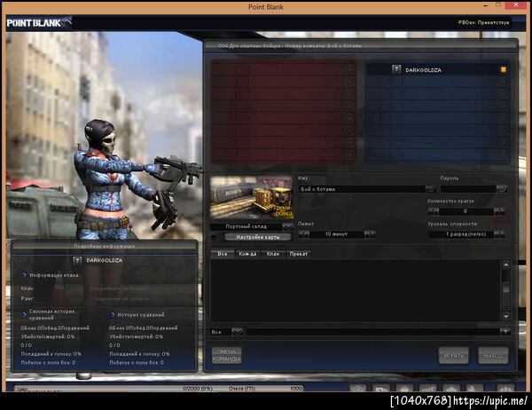
Task: Switch to the Ком-да chat tab
Action: [247, 254]
